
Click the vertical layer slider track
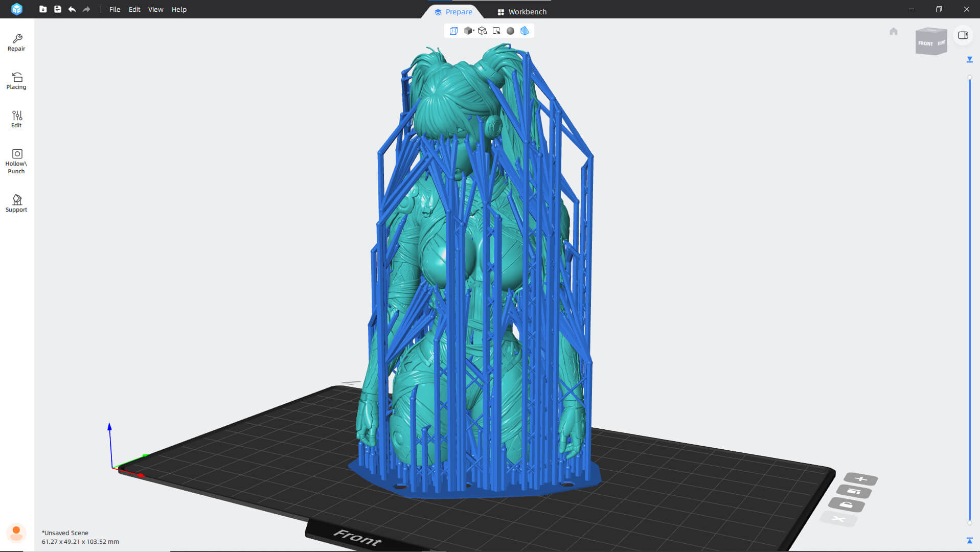pyautogui.click(x=970, y=300)
